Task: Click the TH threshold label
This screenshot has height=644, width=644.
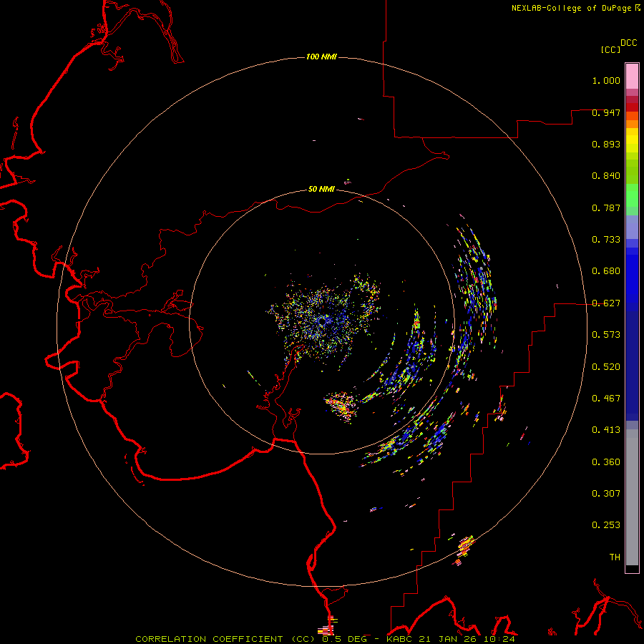Action: pyautogui.click(x=615, y=557)
